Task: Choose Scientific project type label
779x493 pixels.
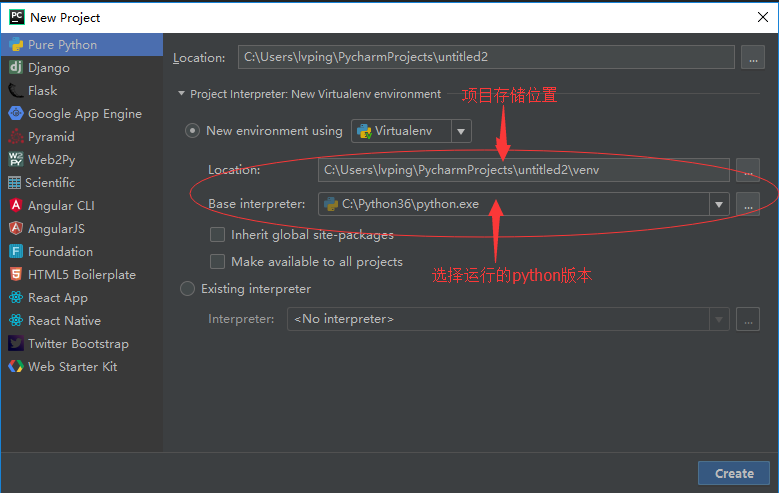Action: pyautogui.click(x=50, y=182)
